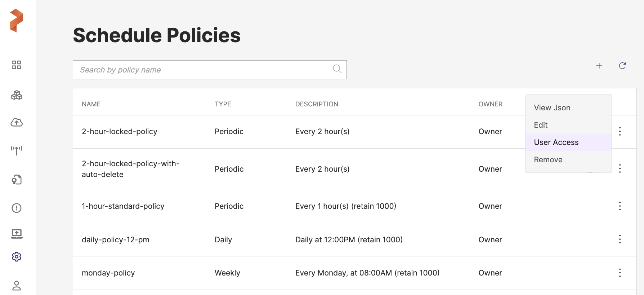Viewport: 644px width, 295px height.
Task: Open actions menu for monday-policy
Action: click(x=620, y=273)
